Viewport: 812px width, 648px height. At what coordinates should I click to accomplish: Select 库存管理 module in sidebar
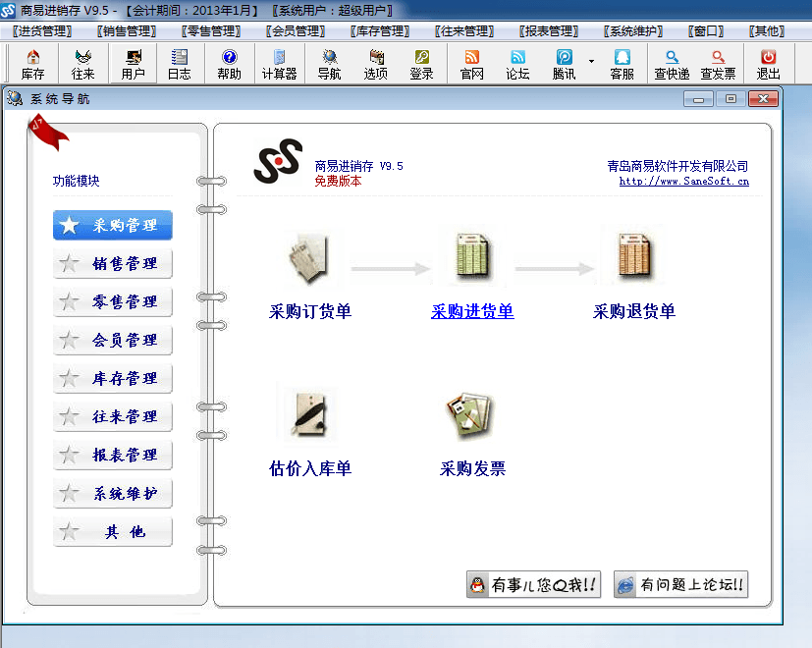(x=113, y=378)
